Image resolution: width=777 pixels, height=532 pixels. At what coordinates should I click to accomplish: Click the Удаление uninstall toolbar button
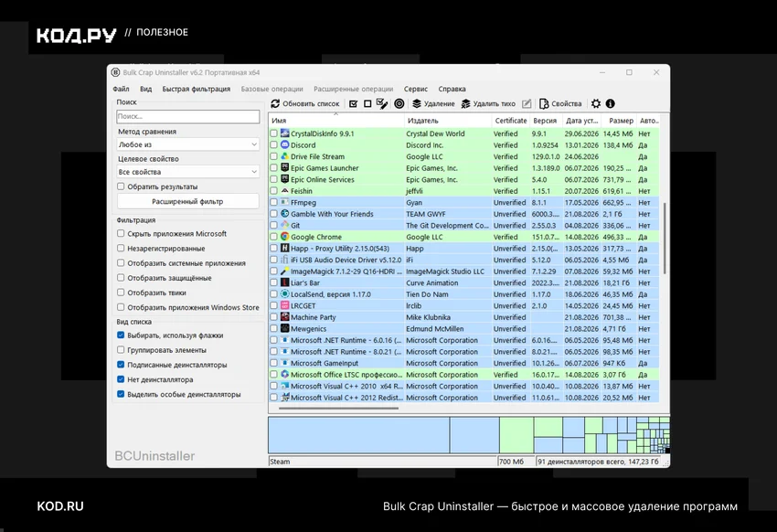(433, 103)
